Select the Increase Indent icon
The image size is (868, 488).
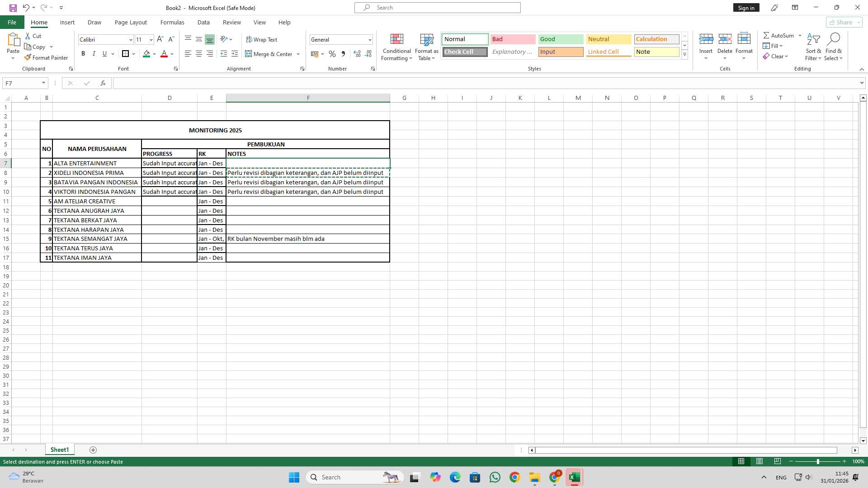point(235,54)
